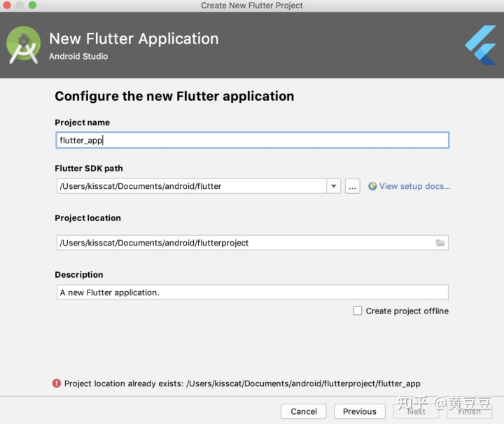Click the red close window button

(7, 5)
